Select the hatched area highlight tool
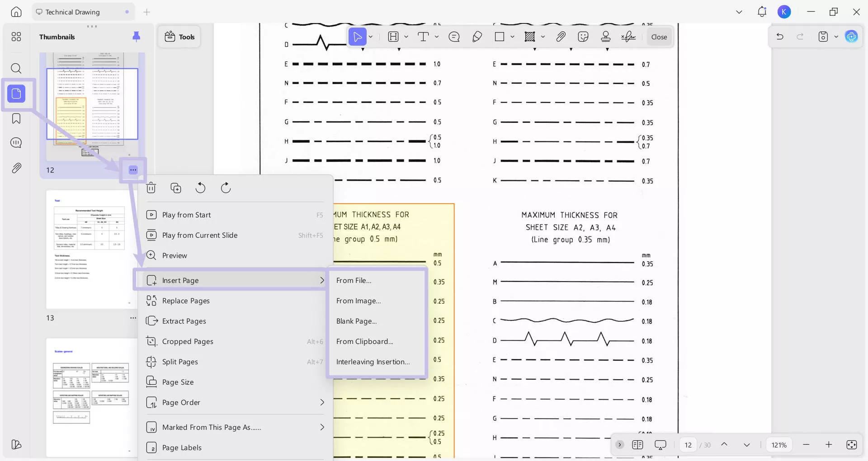 point(530,37)
